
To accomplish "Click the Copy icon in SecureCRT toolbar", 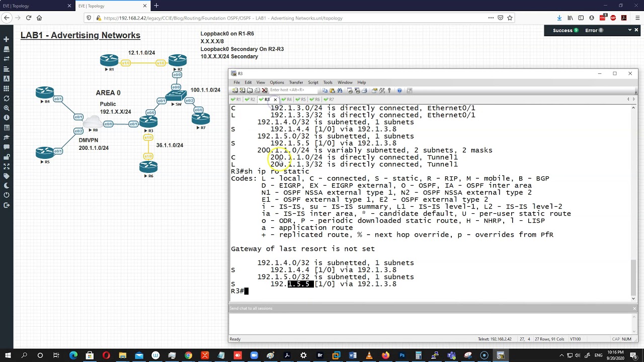I will [x=325, y=90].
